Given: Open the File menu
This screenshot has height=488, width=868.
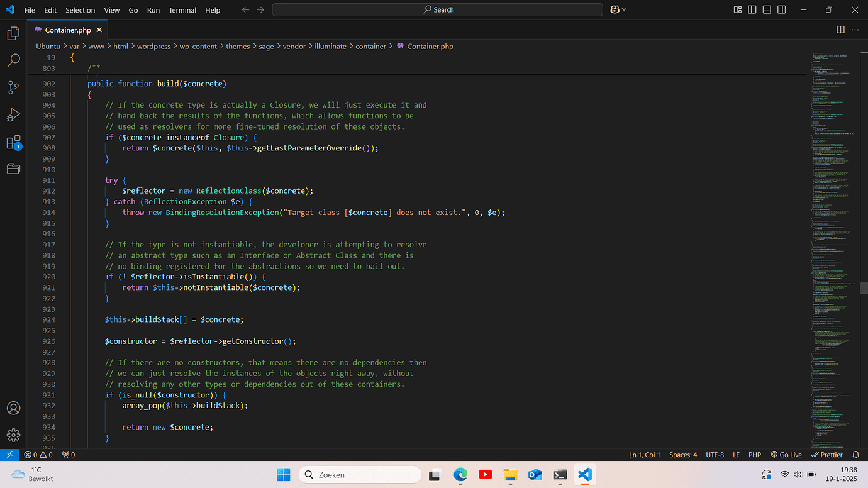Looking at the screenshot, I should 30,10.
